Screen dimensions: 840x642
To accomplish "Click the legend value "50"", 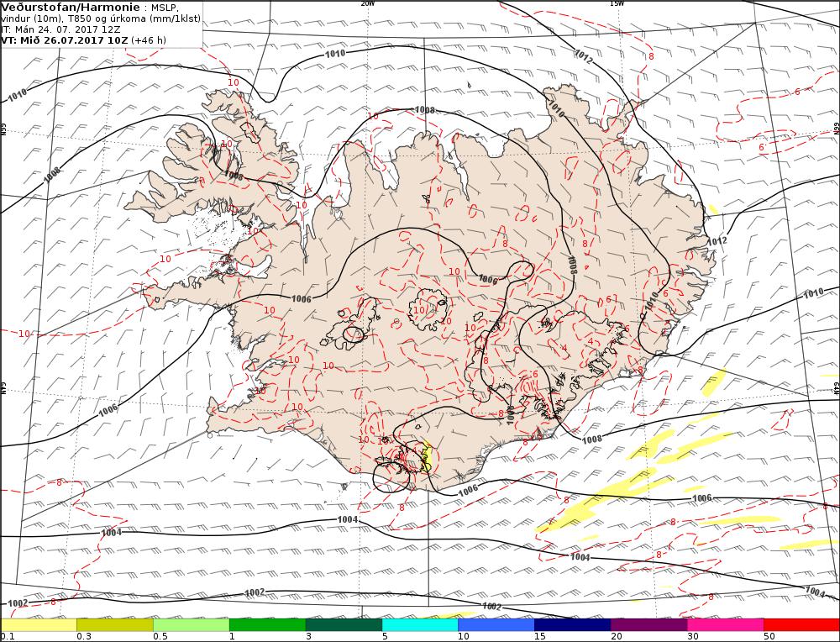I will tap(769, 637).
